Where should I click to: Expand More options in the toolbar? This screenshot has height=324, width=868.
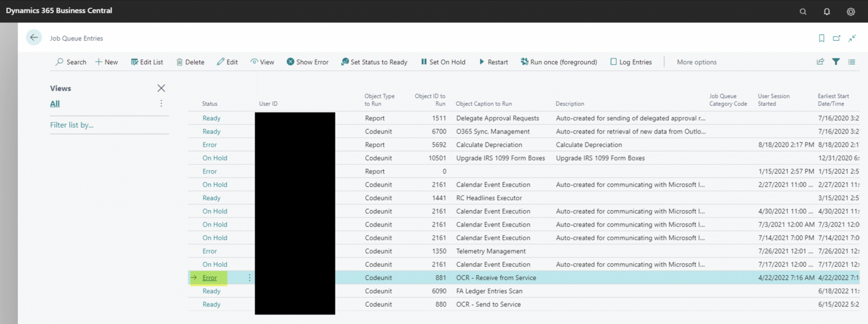[696, 62]
